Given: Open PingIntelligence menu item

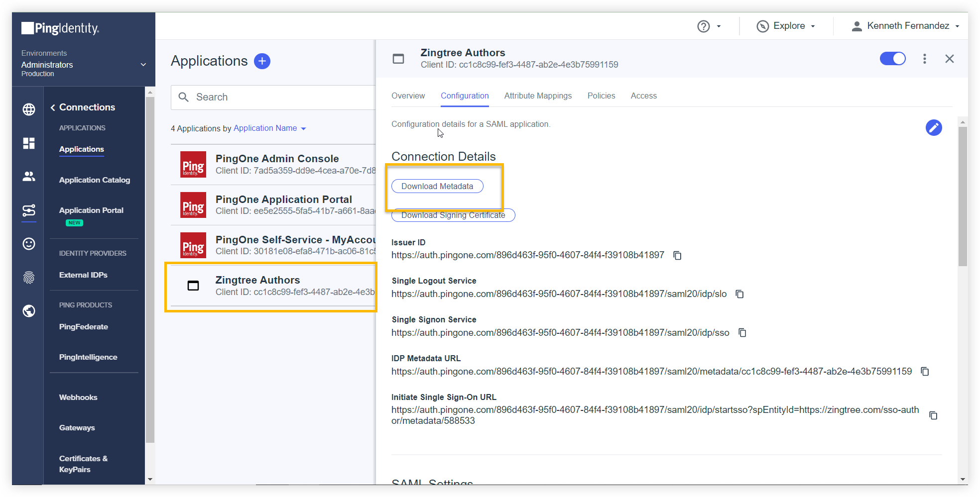Looking at the screenshot, I should tap(88, 357).
